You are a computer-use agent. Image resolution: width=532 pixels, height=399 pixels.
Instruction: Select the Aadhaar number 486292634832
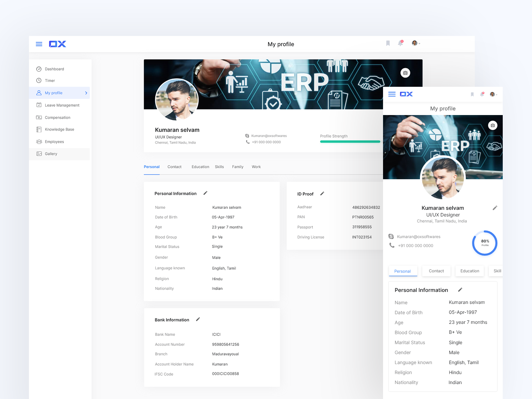(x=366, y=207)
